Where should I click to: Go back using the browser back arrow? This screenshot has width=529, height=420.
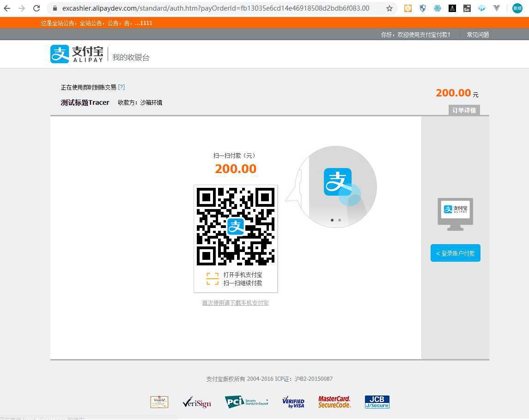pos(7,8)
